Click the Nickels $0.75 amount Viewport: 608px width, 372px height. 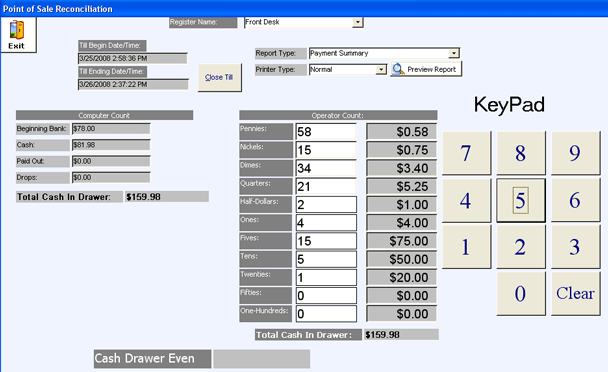click(401, 150)
